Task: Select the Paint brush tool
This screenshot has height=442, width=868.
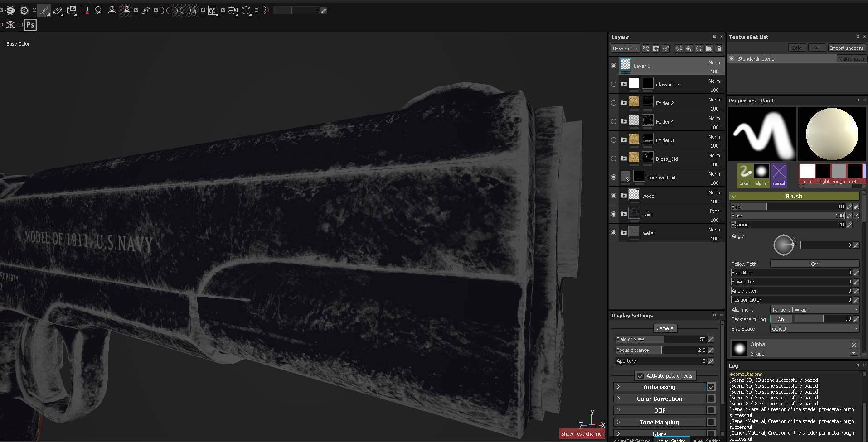Action: (44, 10)
